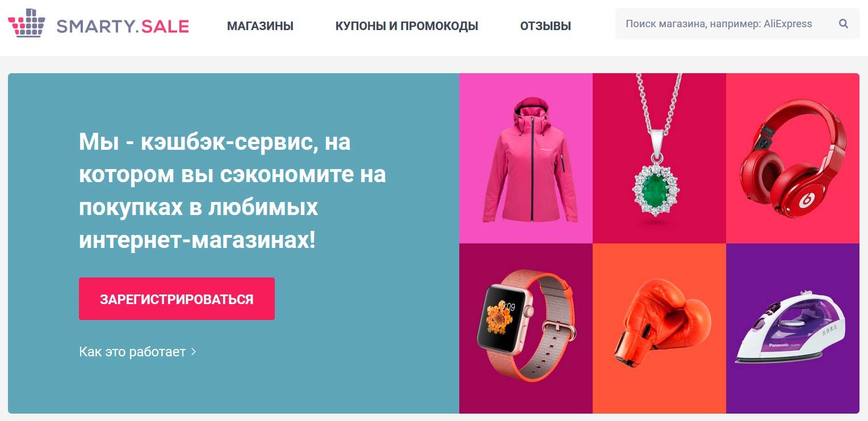The image size is (868, 421).
Task: Click the ЗАРЕГИСТРИРОВАТЬСЯ button
Action: (177, 299)
